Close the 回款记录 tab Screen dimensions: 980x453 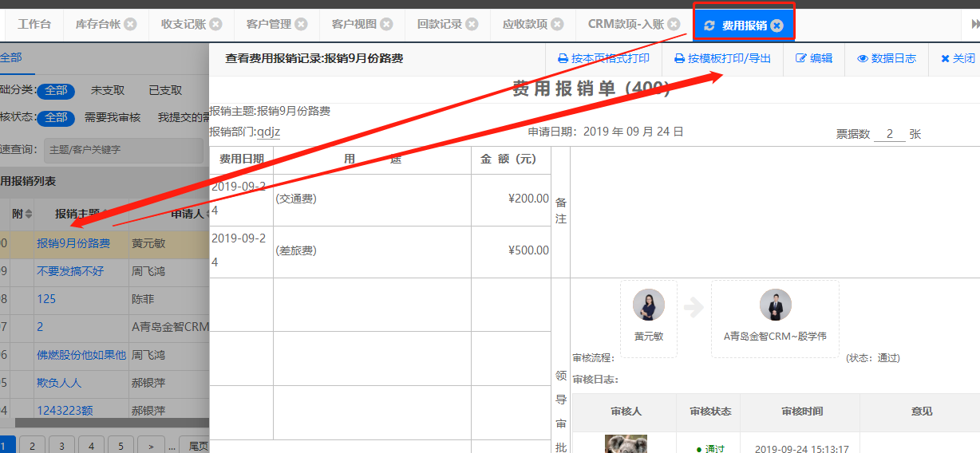pyautogui.click(x=472, y=24)
